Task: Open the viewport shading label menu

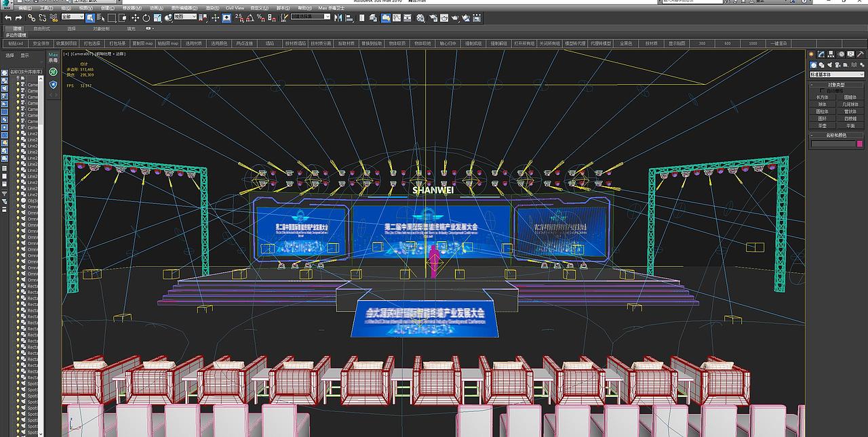Action: 110,53
